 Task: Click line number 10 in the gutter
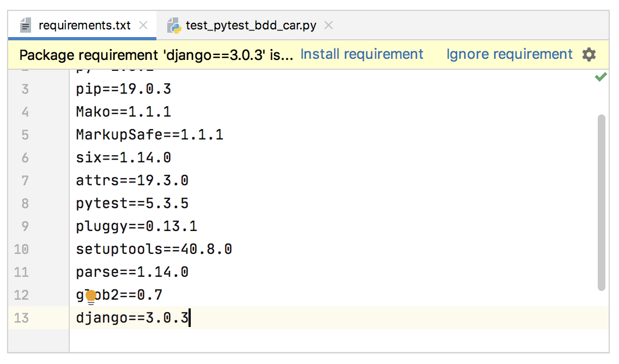pos(21,250)
